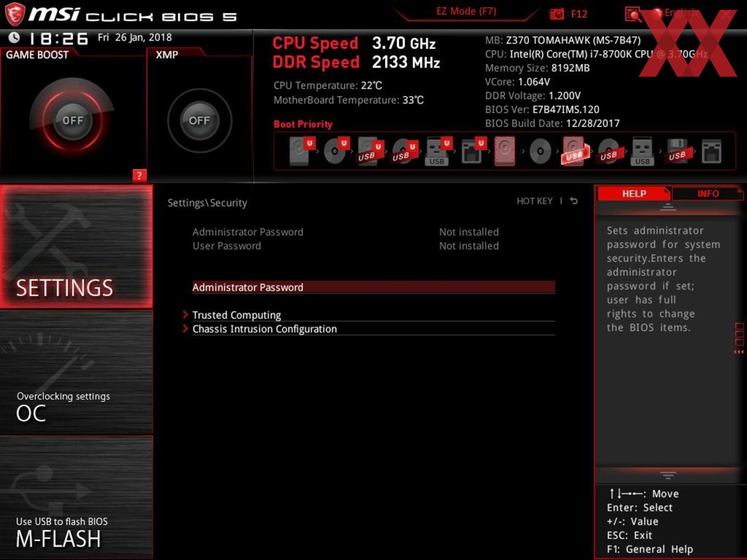Click the screenshot camera icon next to F12

(x=557, y=14)
